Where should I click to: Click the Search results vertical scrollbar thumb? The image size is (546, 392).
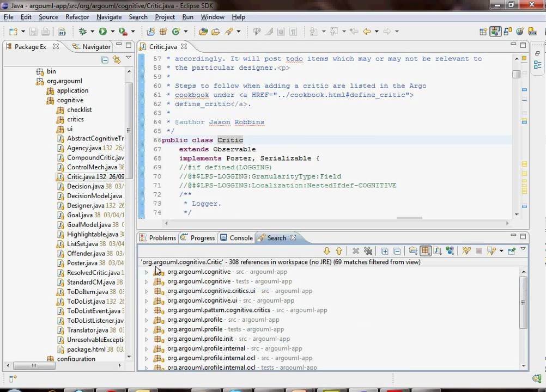point(523,303)
